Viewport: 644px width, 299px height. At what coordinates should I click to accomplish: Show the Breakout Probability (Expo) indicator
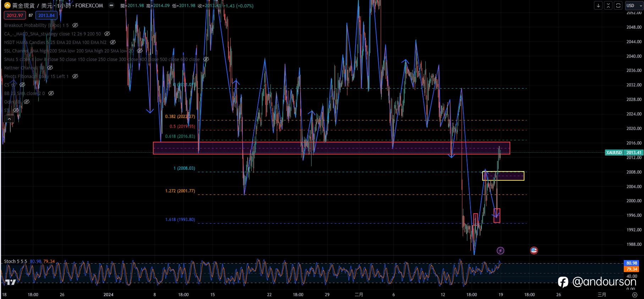coord(75,25)
